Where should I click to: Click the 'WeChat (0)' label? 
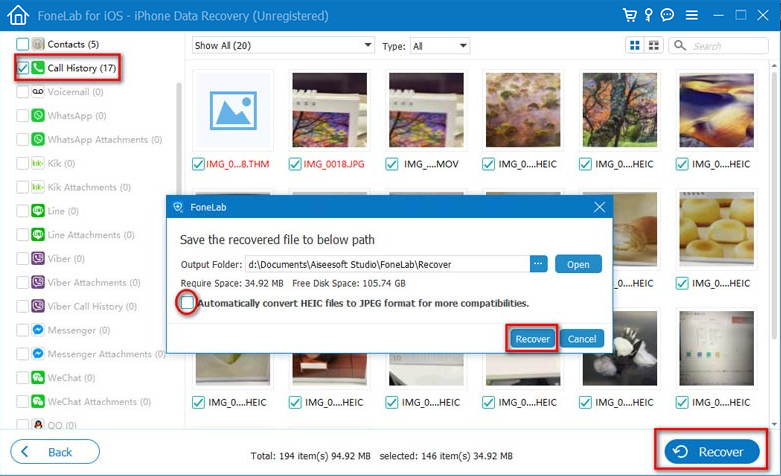(71, 378)
